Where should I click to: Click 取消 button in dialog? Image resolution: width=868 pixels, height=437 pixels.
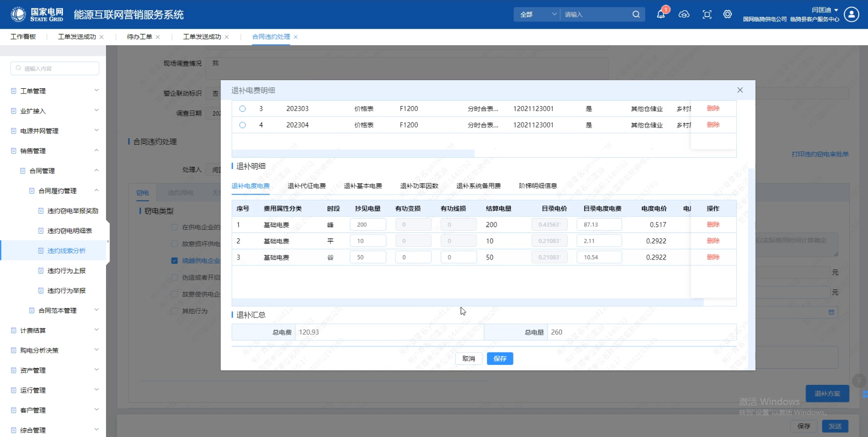[469, 358]
